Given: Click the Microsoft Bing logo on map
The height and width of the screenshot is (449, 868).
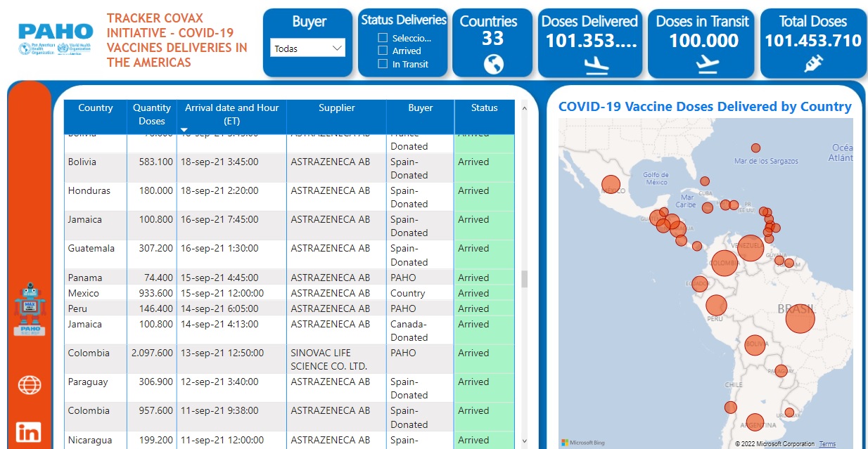Looking at the screenshot, I should click(x=582, y=443).
